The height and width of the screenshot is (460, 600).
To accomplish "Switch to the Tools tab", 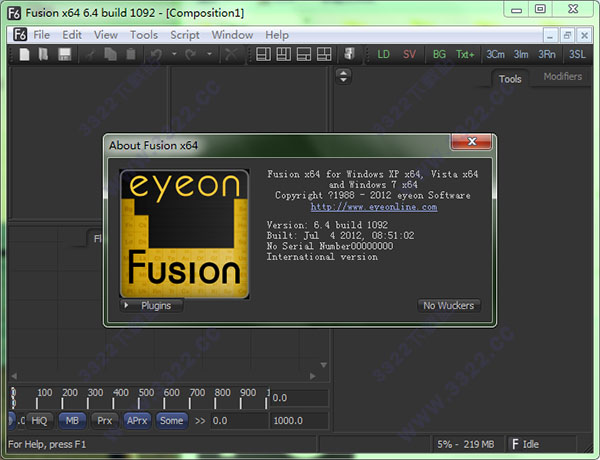I will [510, 79].
